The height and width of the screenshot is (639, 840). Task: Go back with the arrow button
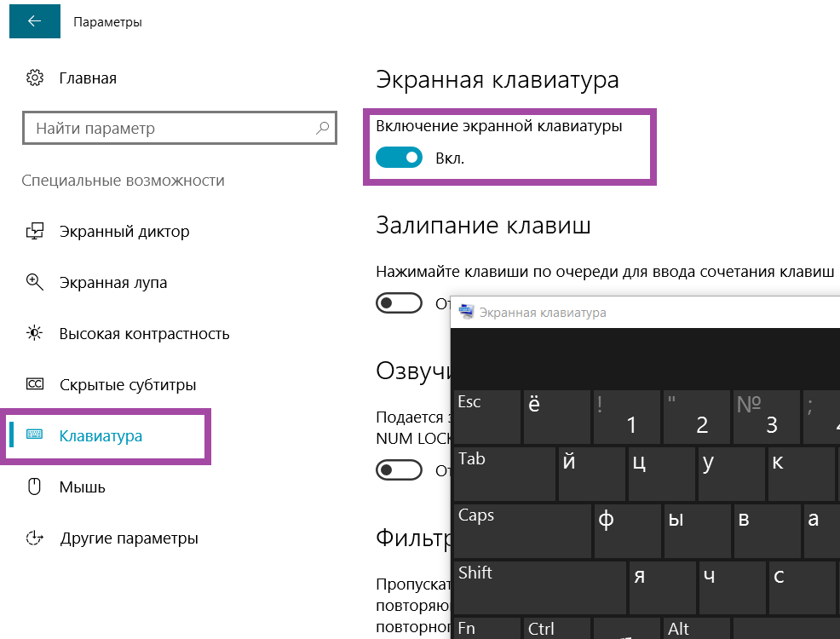click(x=35, y=20)
